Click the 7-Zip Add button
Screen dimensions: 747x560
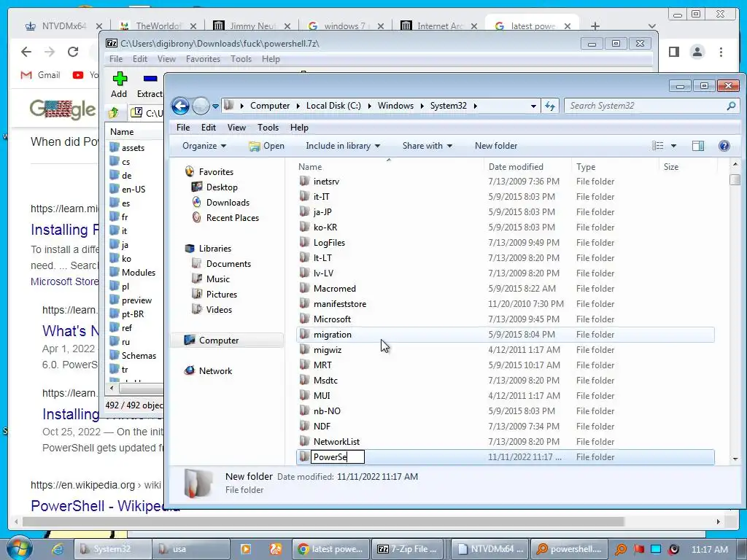(119, 85)
